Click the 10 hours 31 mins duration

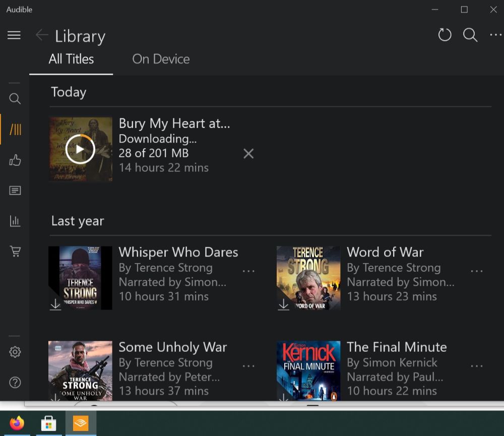[164, 296]
